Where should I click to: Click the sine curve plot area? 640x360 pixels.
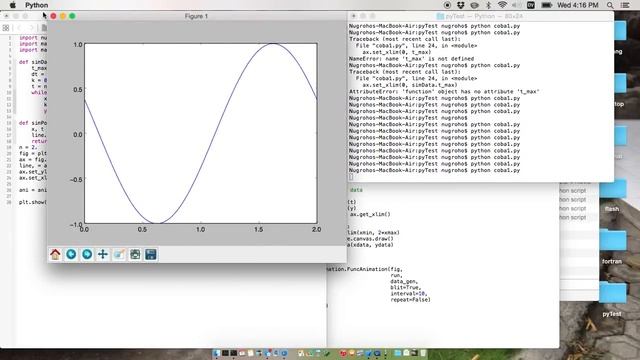pos(201,133)
